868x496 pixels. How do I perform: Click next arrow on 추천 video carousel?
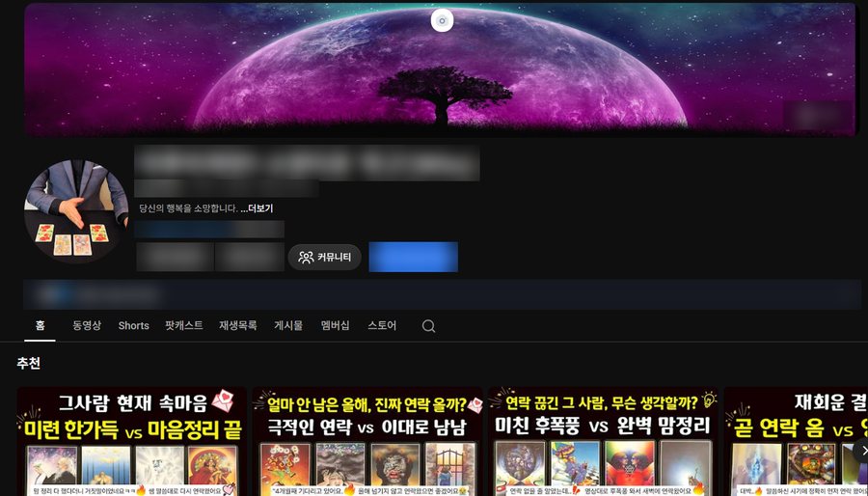pyautogui.click(x=861, y=450)
